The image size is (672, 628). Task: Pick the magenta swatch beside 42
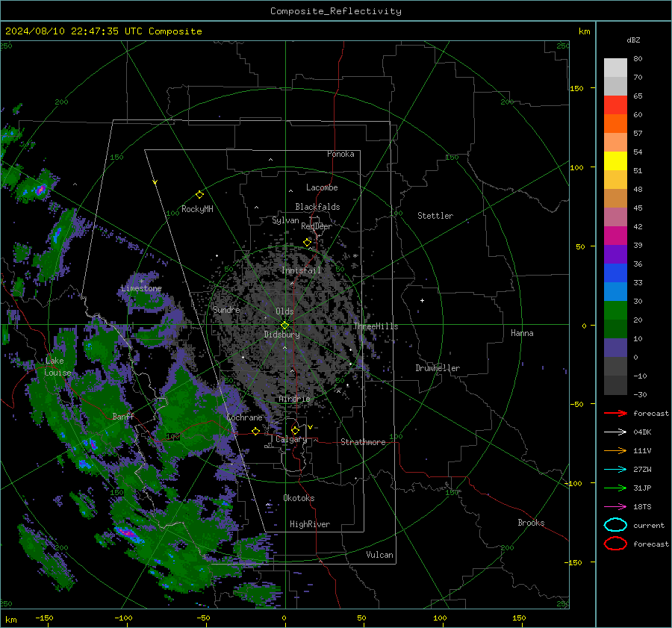click(615, 236)
